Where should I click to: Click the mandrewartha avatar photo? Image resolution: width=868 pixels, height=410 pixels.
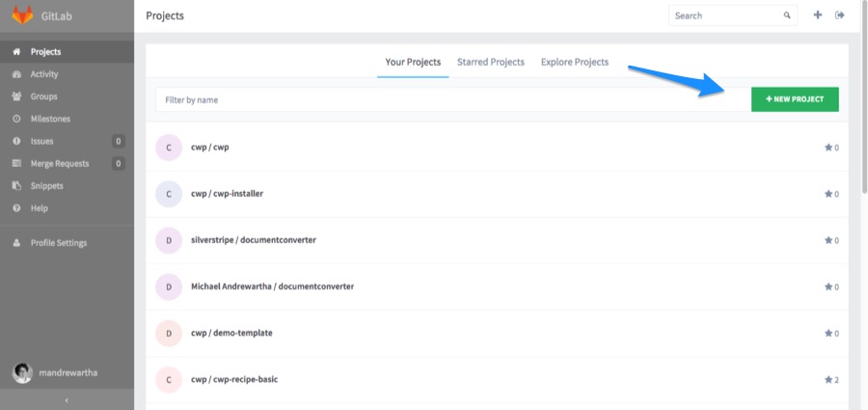click(x=22, y=373)
